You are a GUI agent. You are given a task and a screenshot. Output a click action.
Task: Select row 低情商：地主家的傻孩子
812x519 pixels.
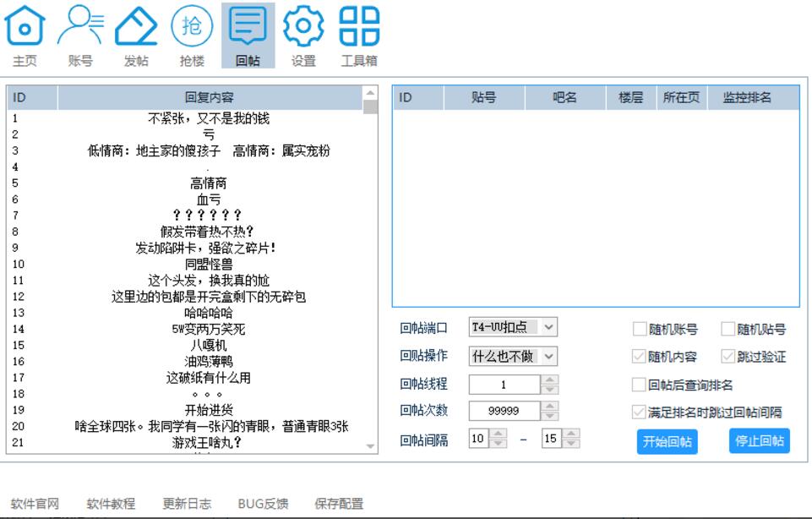point(185,150)
